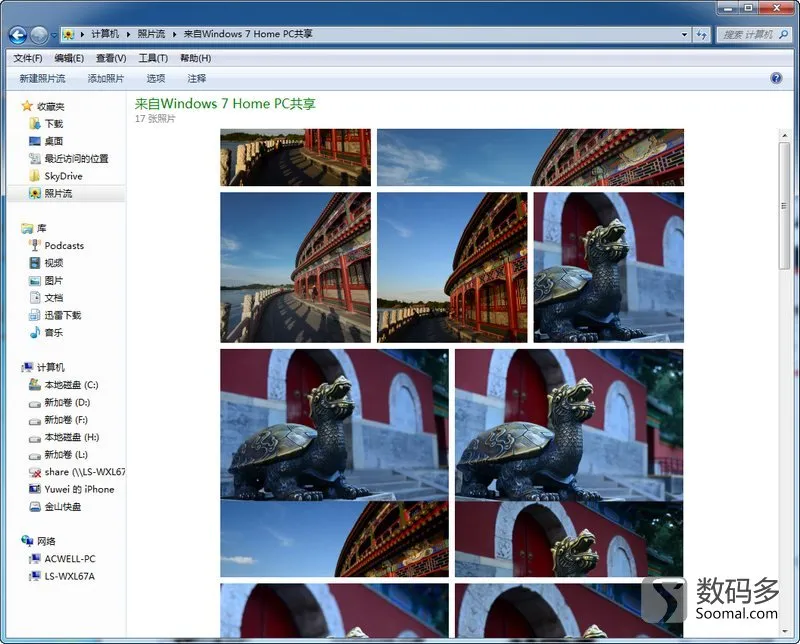The height and width of the screenshot is (644, 800).
Task: Click 注释 in the toolbar
Action: pyautogui.click(x=196, y=79)
